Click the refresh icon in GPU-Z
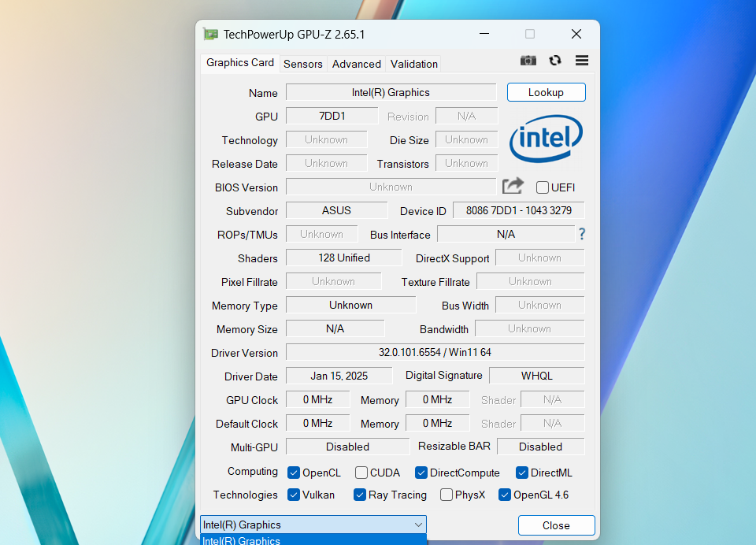 point(555,61)
